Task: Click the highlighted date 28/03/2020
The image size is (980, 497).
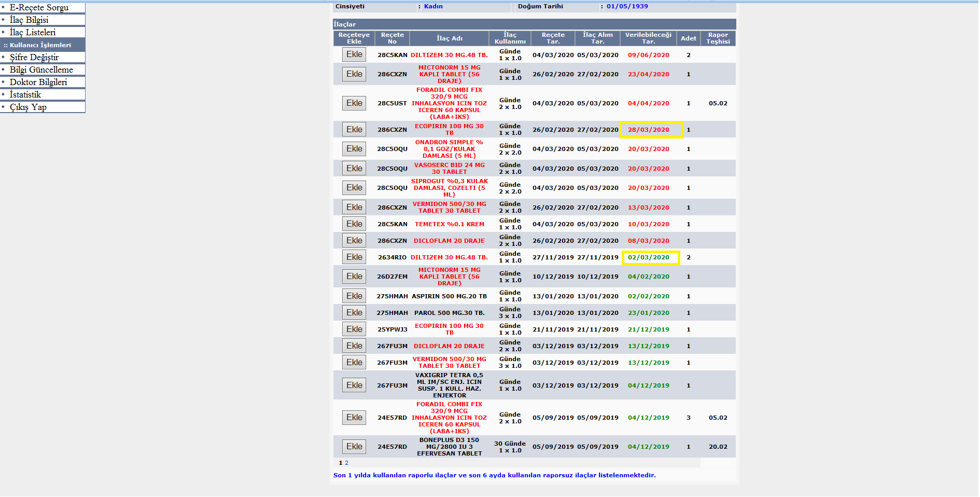Action: [648, 130]
